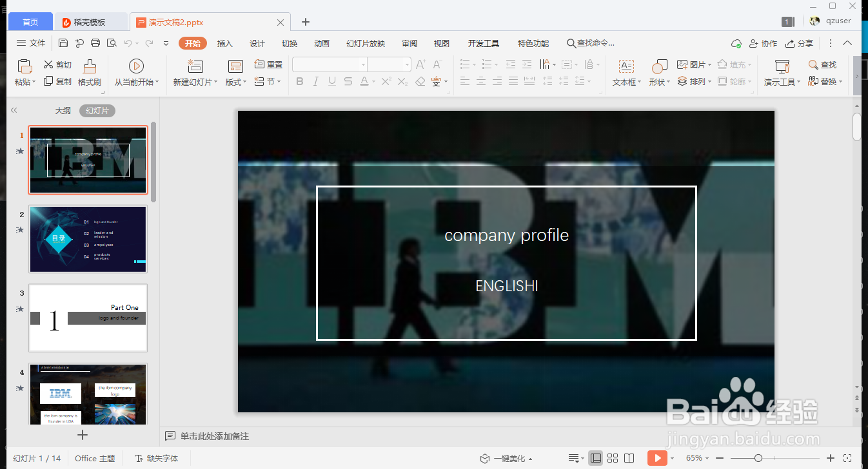Screen dimensions: 868x469
Task: Click the Decrease Font Size A- icon
Action: (x=437, y=64)
